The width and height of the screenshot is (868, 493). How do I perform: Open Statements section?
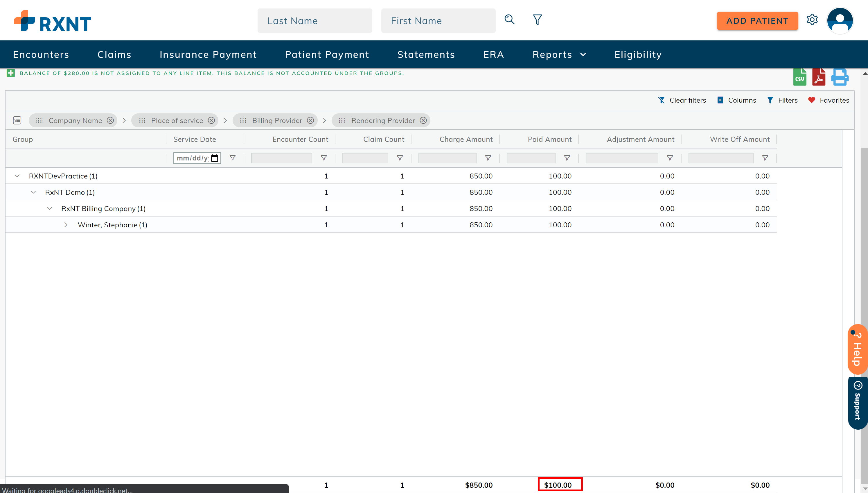[x=426, y=55]
